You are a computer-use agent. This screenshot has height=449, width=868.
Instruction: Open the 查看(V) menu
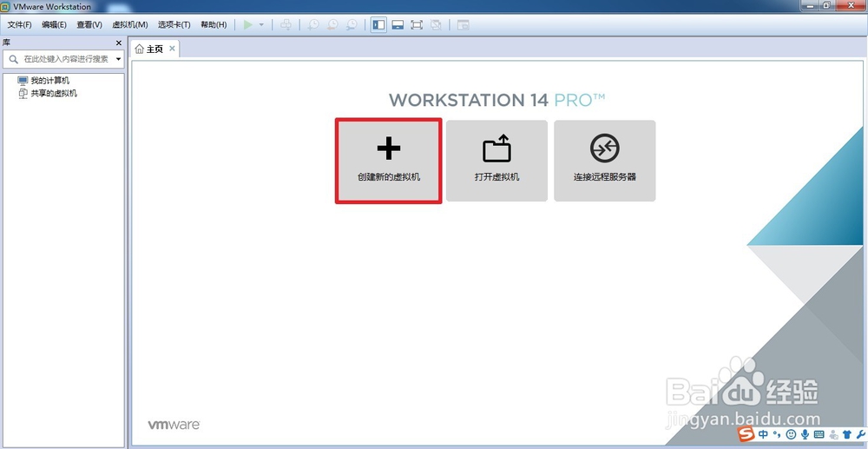click(x=89, y=25)
